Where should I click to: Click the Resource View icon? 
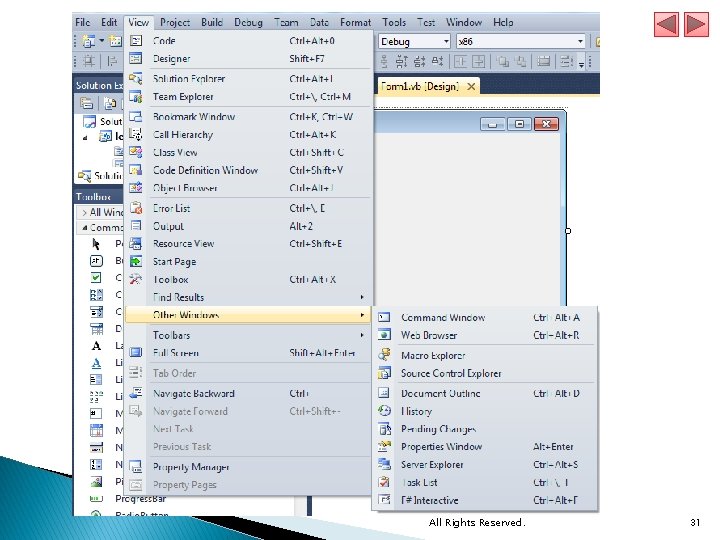(136, 243)
